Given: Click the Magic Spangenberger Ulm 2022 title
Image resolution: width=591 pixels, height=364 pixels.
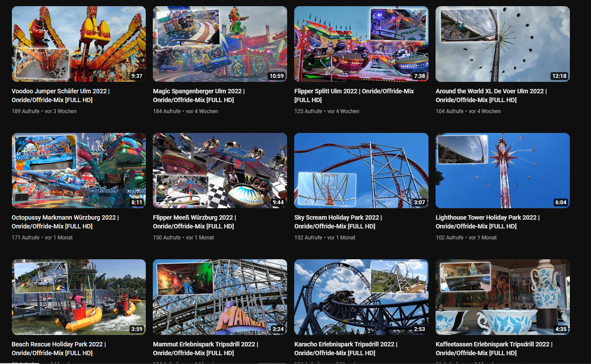Looking at the screenshot, I should pyautogui.click(x=199, y=96).
